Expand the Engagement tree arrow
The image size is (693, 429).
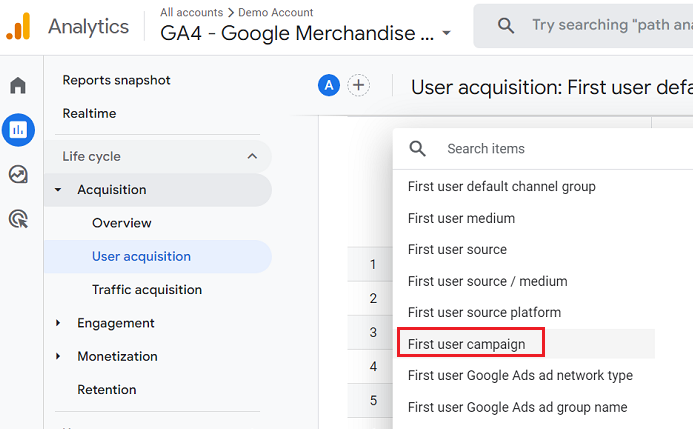click(x=58, y=323)
